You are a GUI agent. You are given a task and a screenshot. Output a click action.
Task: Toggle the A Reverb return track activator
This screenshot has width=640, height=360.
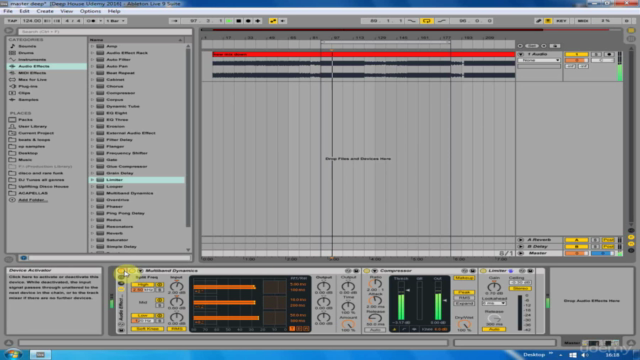click(576, 240)
